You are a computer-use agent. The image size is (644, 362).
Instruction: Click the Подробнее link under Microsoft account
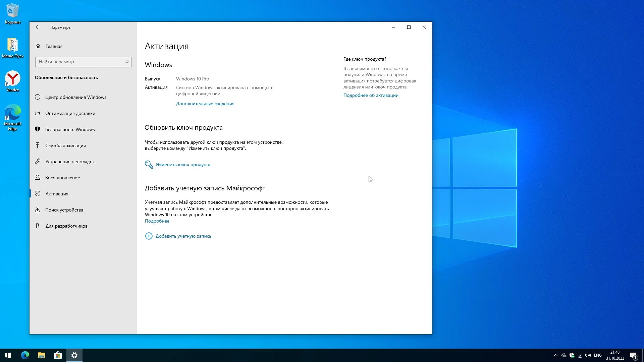click(x=157, y=221)
